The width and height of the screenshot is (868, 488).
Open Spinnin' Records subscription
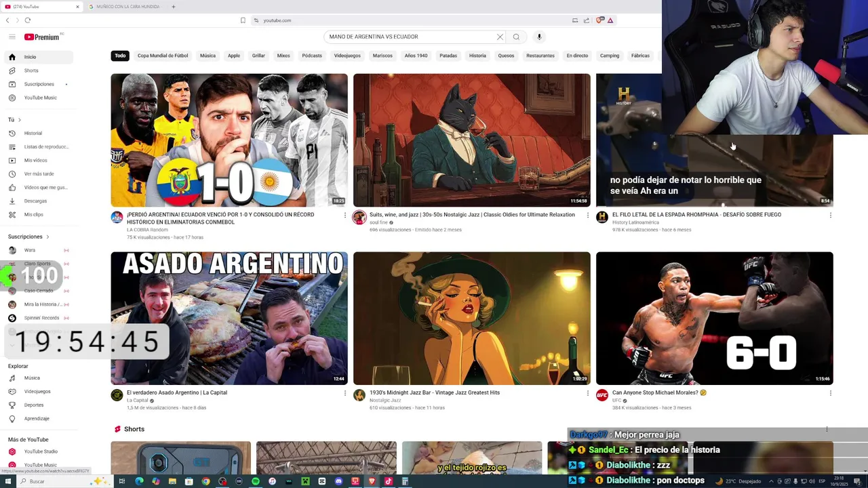pyautogui.click(x=39, y=318)
